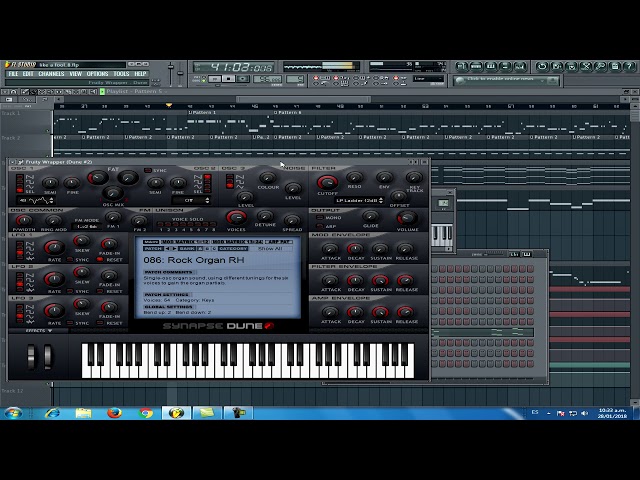Image resolution: width=640 pixels, height=480 pixels.
Task: Toggle LFO 2 SYNC switch
Action: (x=70, y=291)
